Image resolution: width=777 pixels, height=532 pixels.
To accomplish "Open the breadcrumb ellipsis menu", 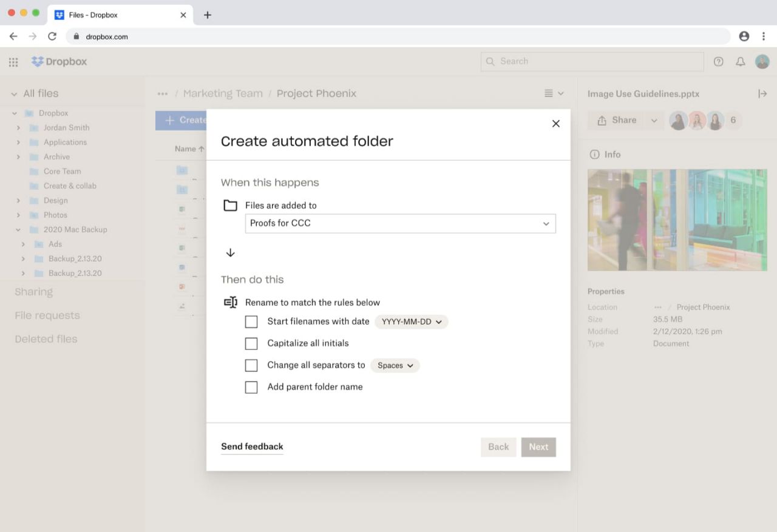I will (x=163, y=93).
